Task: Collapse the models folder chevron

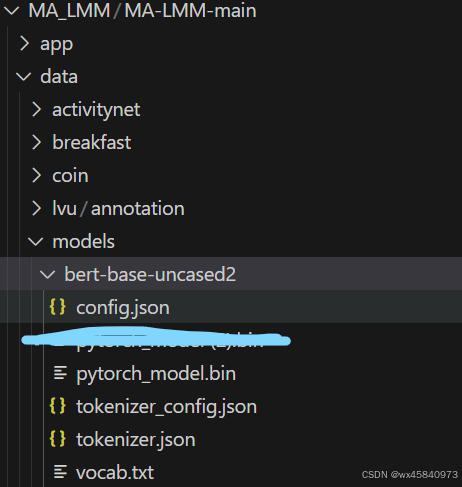Action: click(x=36, y=242)
